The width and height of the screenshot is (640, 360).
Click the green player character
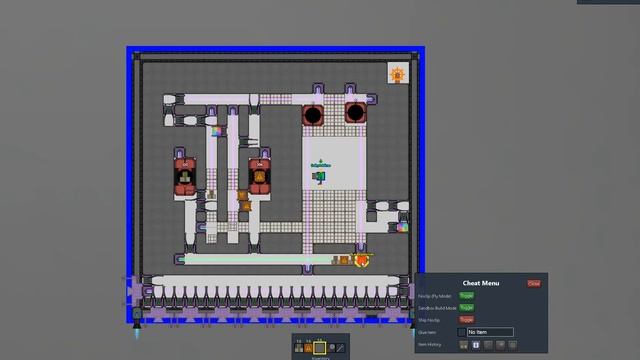pos(319,177)
